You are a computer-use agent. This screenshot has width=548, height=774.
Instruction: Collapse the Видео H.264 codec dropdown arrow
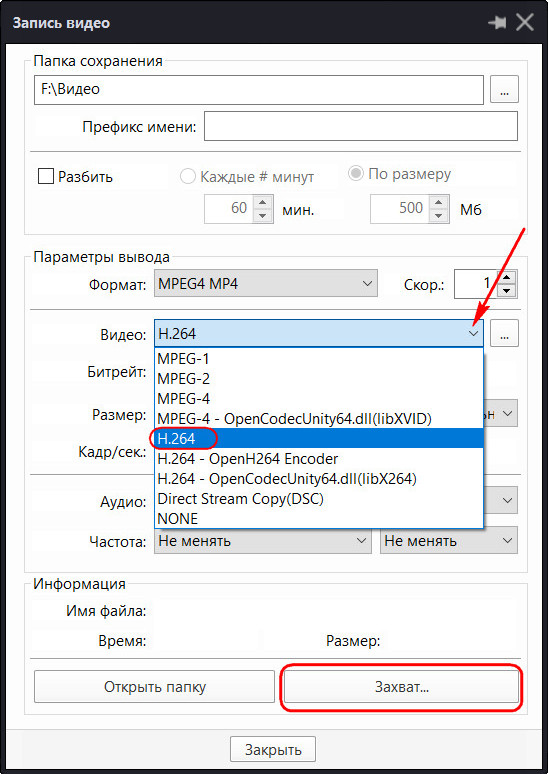(x=473, y=334)
